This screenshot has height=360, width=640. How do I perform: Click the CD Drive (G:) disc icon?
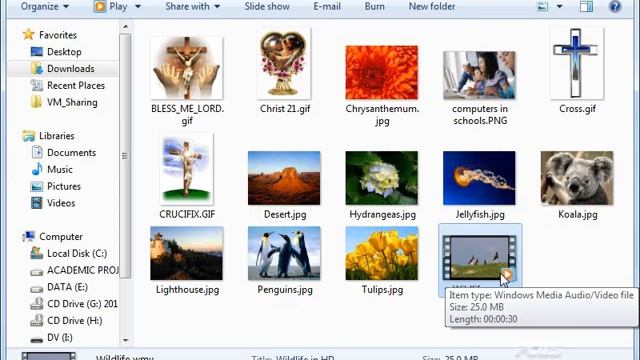(36, 304)
